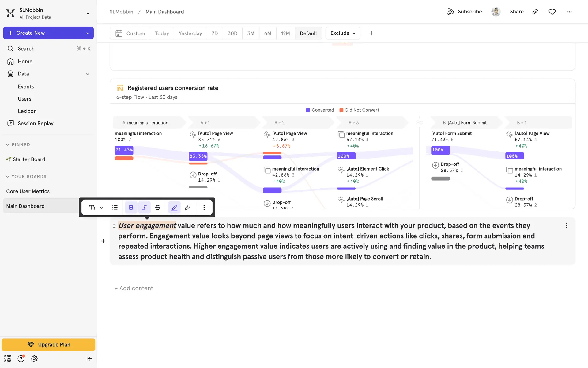
Task: Click the Upgrade Plan button
Action: coord(48,344)
